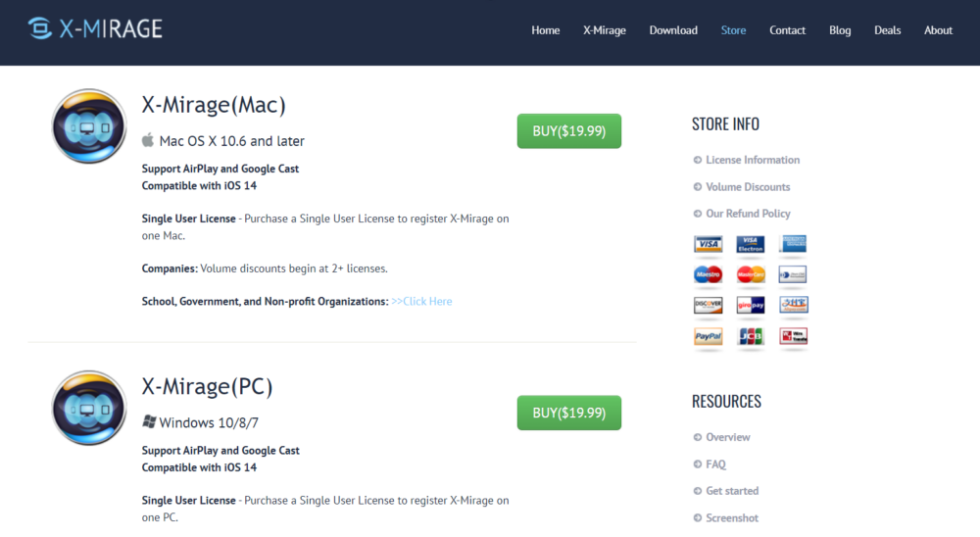
Task: Click the Maestro payment icon
Action: coord(709,274)
